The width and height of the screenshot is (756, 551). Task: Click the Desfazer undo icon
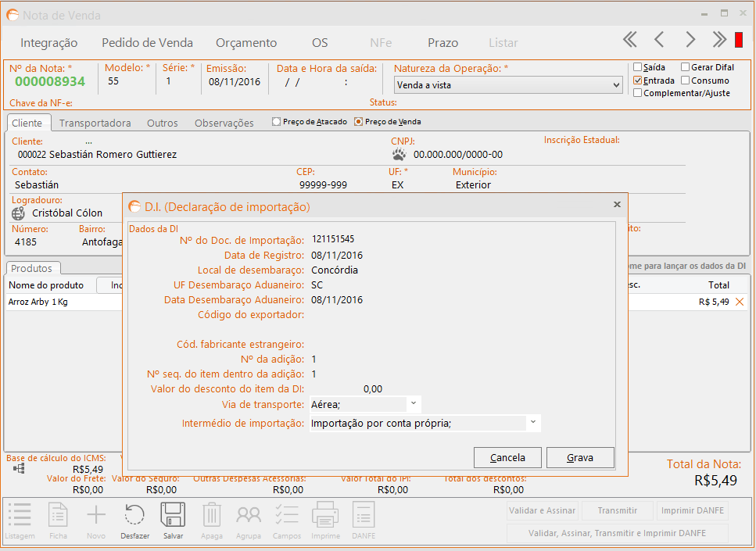(134, 516)
